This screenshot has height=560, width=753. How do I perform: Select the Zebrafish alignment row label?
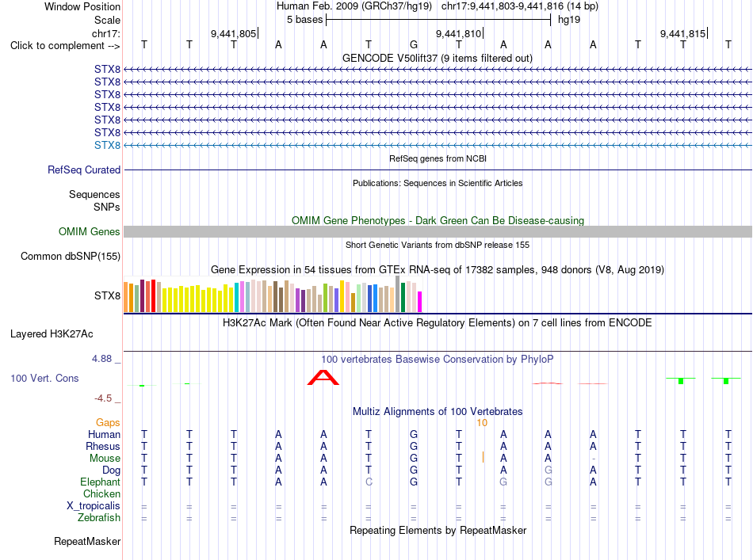pos(99,518)
